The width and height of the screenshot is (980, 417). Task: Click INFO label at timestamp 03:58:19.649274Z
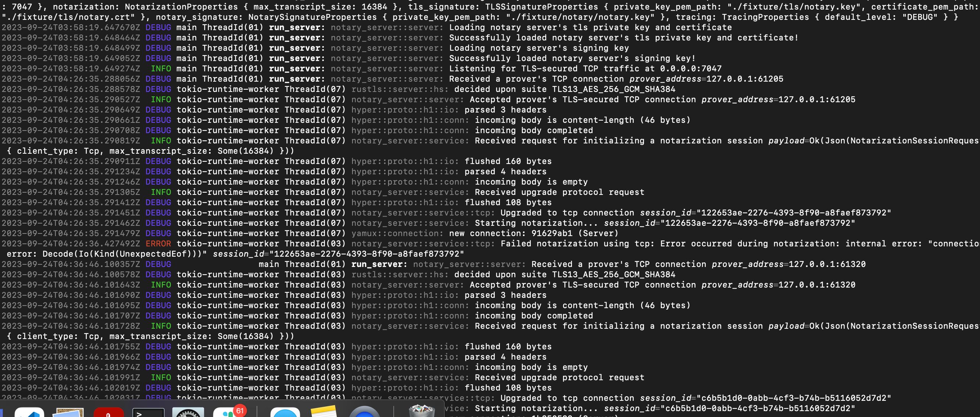[x=161, y=68]
